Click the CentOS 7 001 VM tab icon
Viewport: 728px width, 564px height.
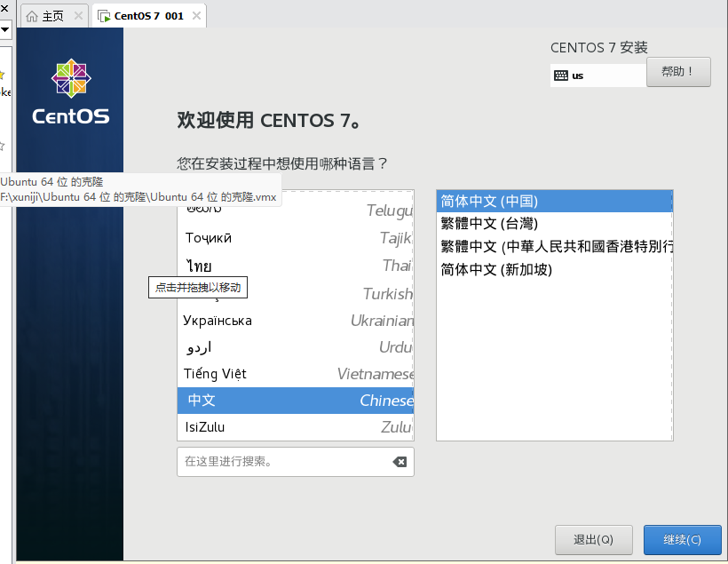[x=104, y=16]
